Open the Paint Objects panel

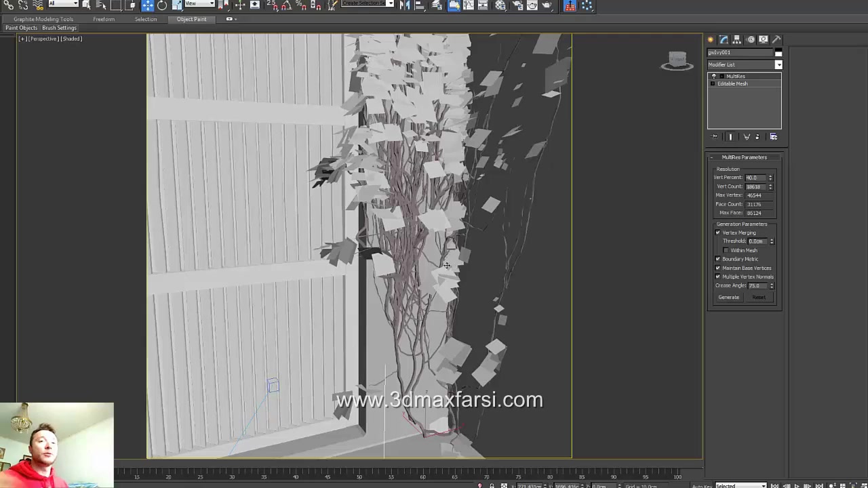[21, 28]
